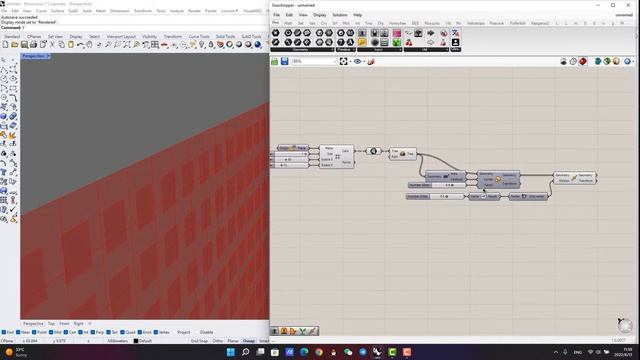Click the blue render sphere icon in Rhino

coord(258,44)
